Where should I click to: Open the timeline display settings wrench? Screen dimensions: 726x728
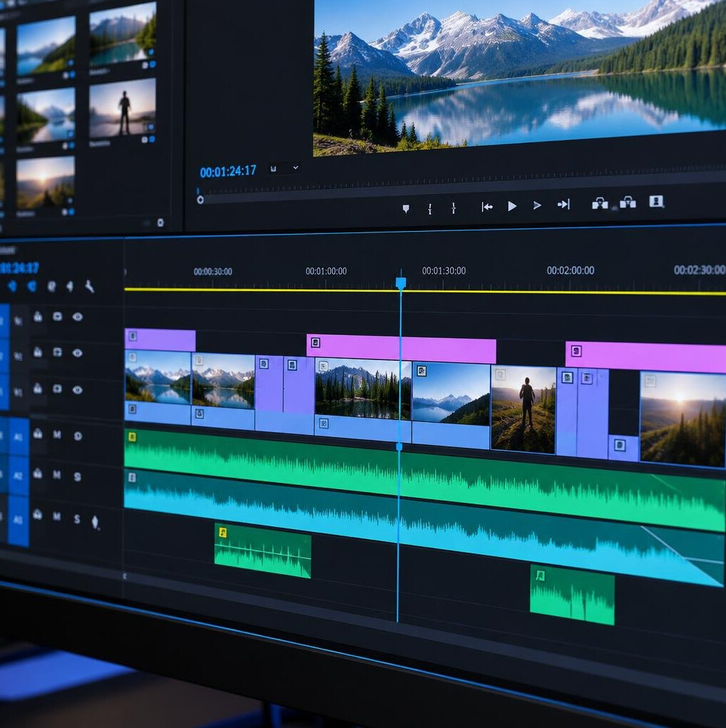90,287
